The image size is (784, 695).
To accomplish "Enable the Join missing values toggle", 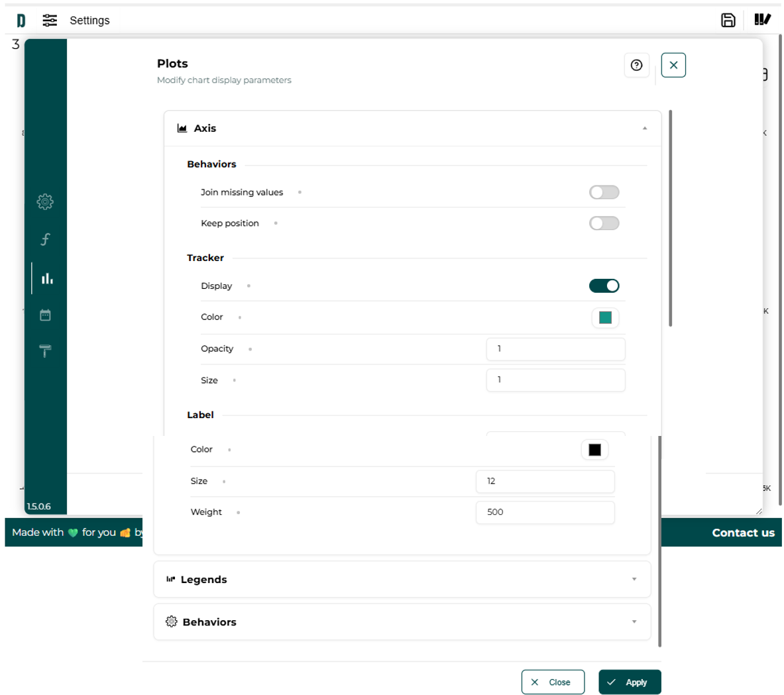I will click(x=604, y=192).
